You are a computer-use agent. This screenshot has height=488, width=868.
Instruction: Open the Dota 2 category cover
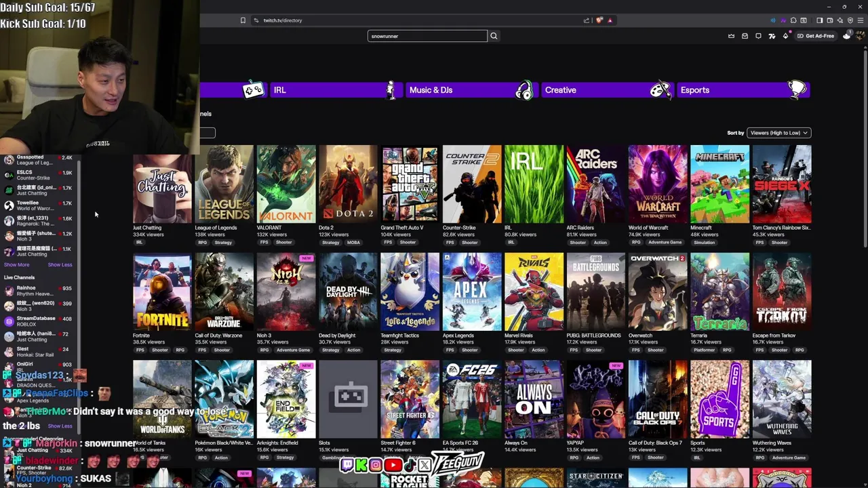(x=348, y=184)
